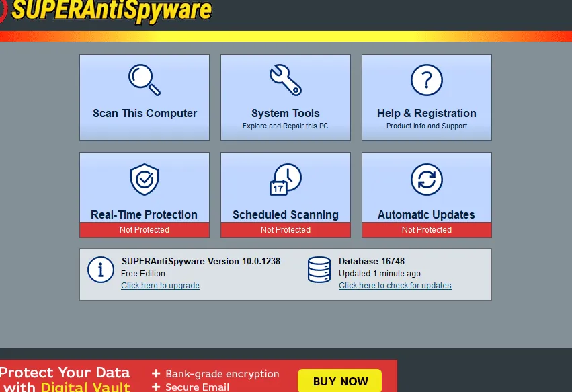
Task: Click the info icon beside the version number
Action: pyautogui.click(x=100, y=270)
